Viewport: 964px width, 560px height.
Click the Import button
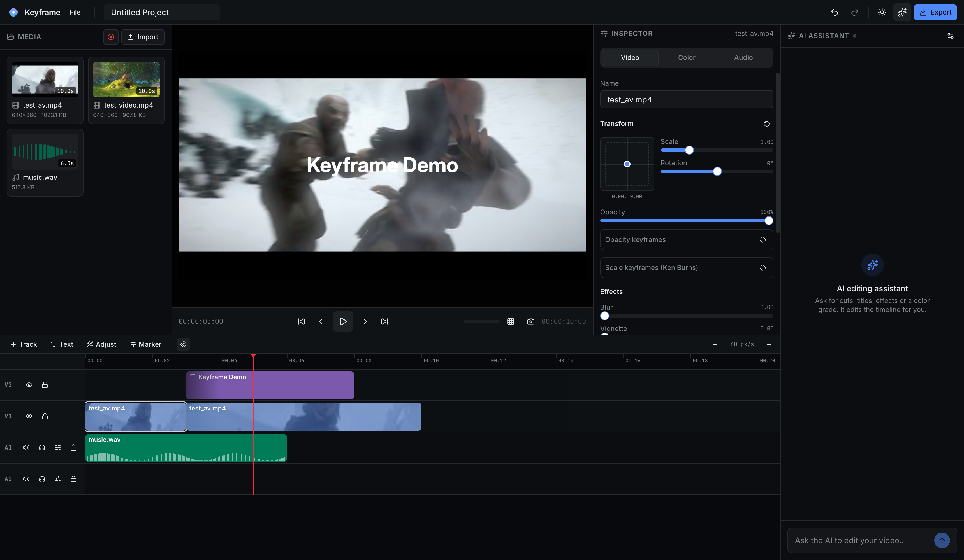143,37
